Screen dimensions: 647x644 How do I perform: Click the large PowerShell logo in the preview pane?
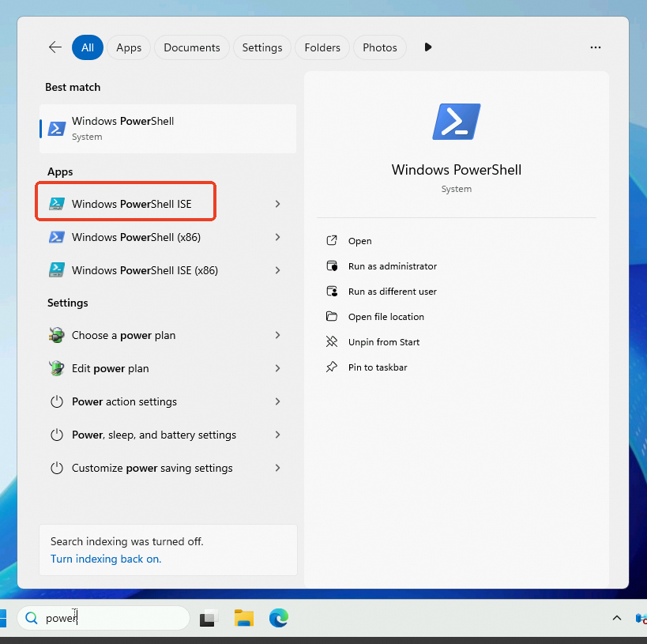(457, 122)
